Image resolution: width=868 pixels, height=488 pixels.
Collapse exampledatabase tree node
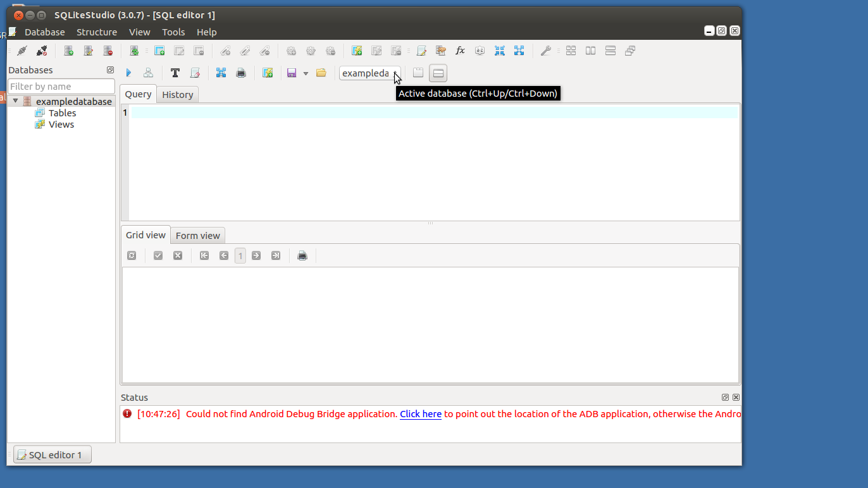point(15,101)
